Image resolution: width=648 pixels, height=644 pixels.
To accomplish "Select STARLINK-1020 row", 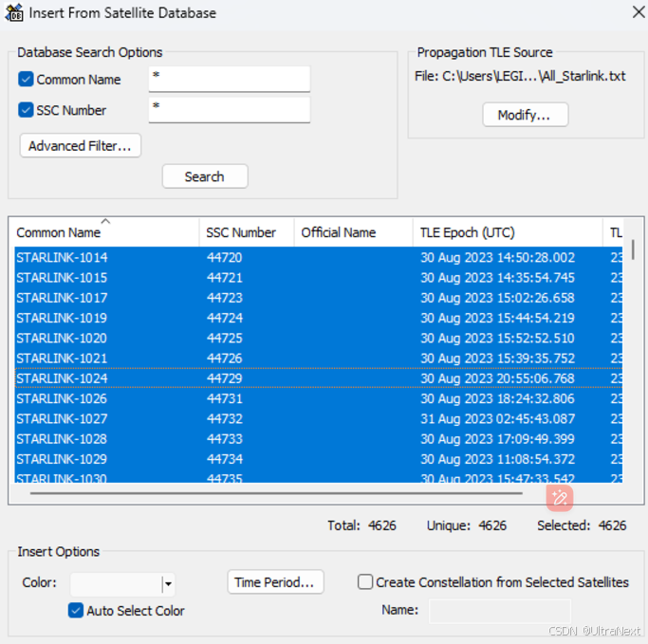I will coord(318,338).
